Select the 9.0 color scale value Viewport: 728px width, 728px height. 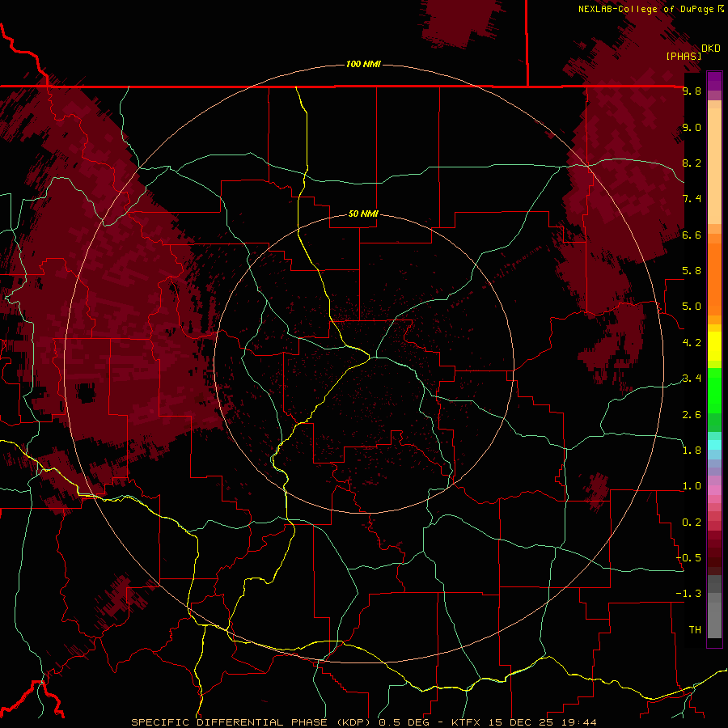pyautogui.click(x=692, y=127)
